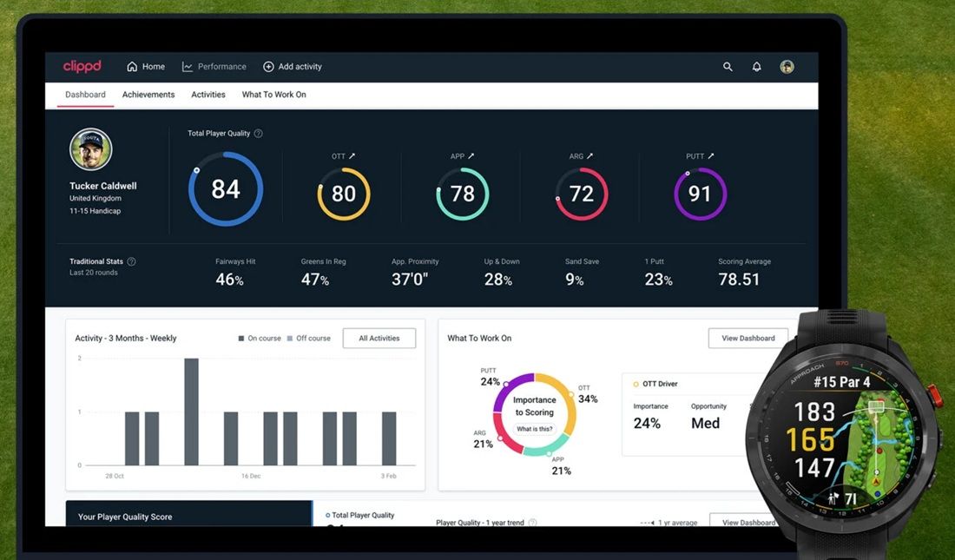This screenshot has height=560, width=955.
Task: Open OTT detail arrow icon
Action: [x=352, y=156]
